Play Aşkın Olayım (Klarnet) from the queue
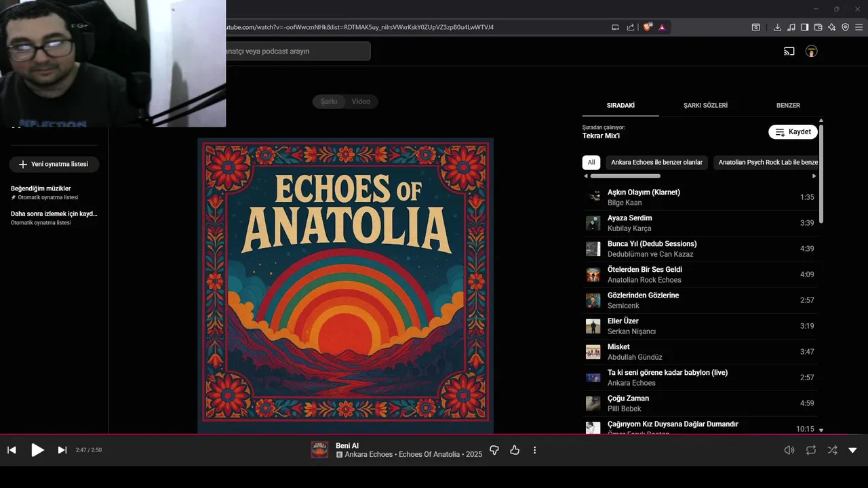The image size is (868, 488). click(x=700, y=197)
